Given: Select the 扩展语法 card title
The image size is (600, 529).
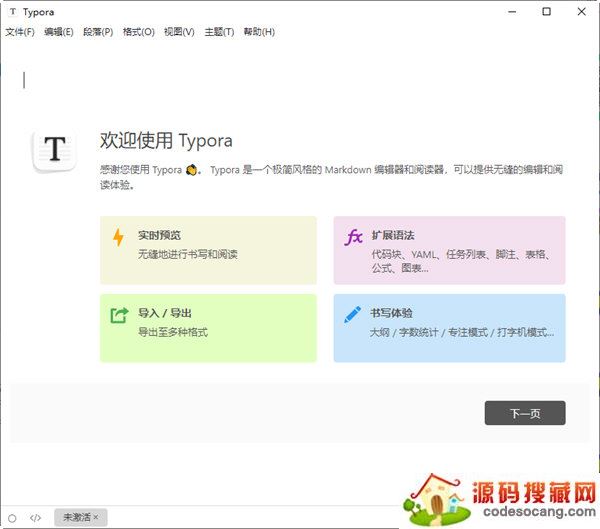Looking at the screenshot, I should 393,235.
